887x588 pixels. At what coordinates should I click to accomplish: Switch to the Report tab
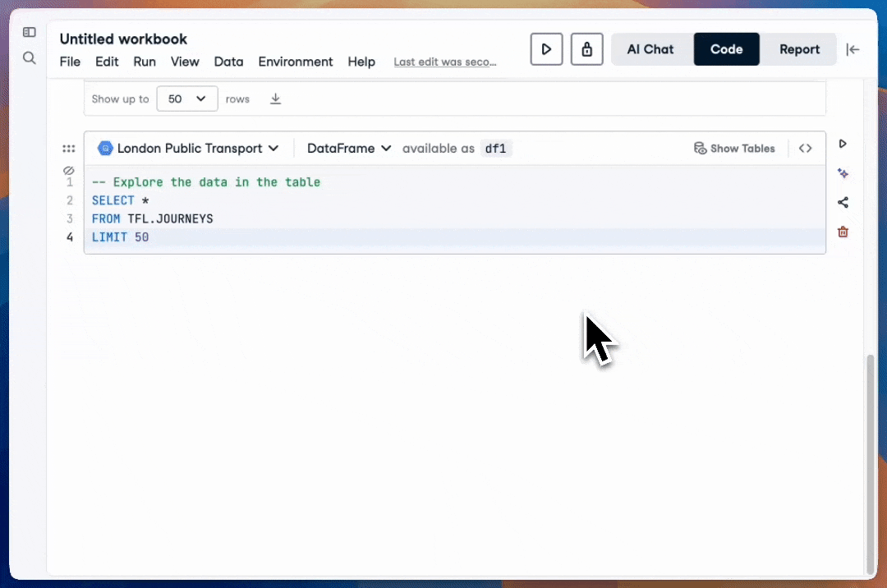[x=799, y=49]
